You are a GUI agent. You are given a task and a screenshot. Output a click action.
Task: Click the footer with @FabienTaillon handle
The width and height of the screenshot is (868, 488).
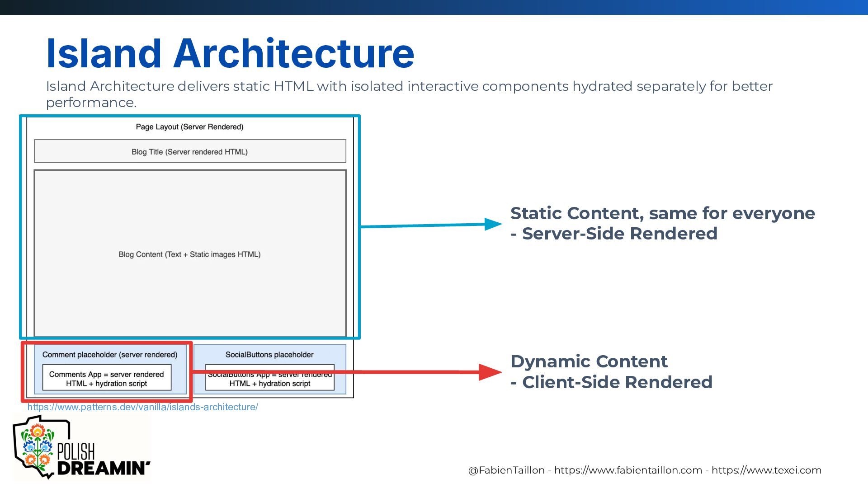click(x=644, y=470)
